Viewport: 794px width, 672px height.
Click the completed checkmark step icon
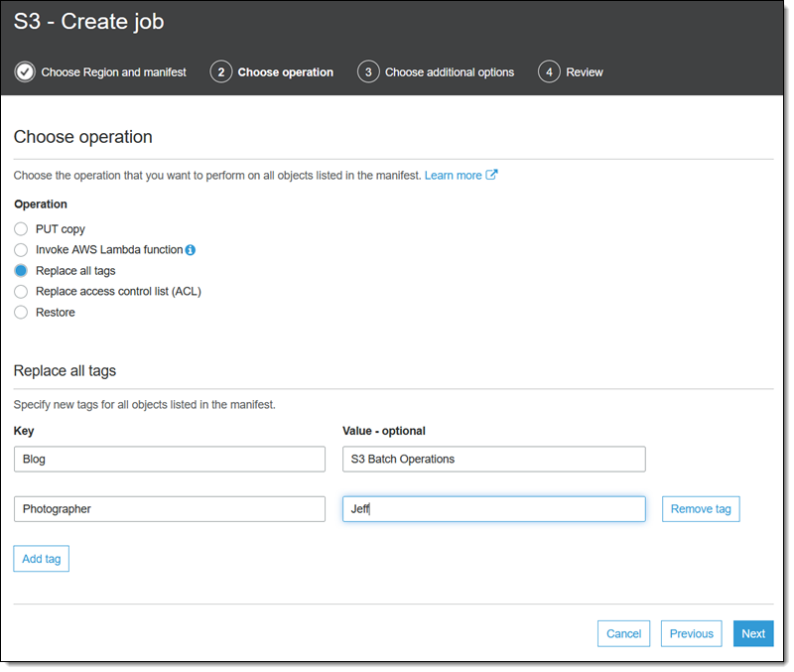tap(25, 72)
